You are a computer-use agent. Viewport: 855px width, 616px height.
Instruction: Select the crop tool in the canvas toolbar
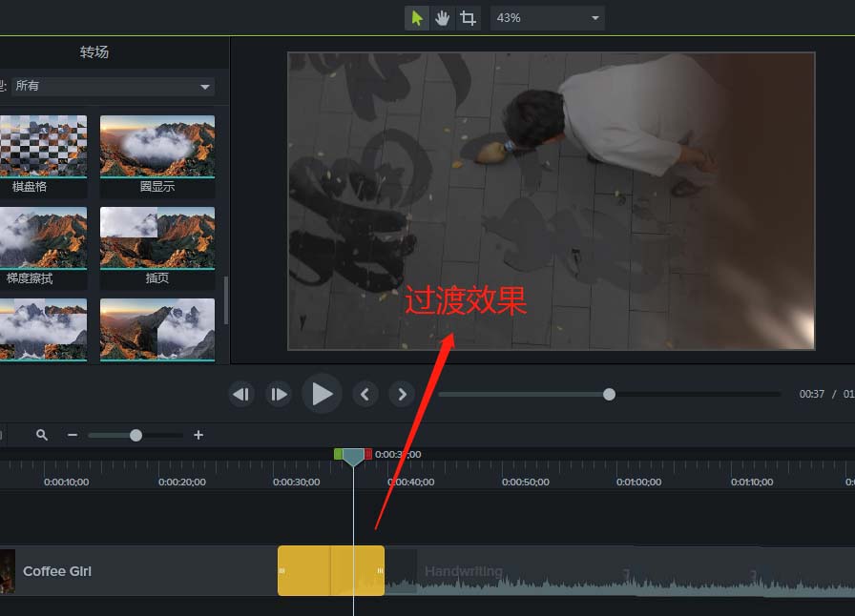click(x=468, y=17)
